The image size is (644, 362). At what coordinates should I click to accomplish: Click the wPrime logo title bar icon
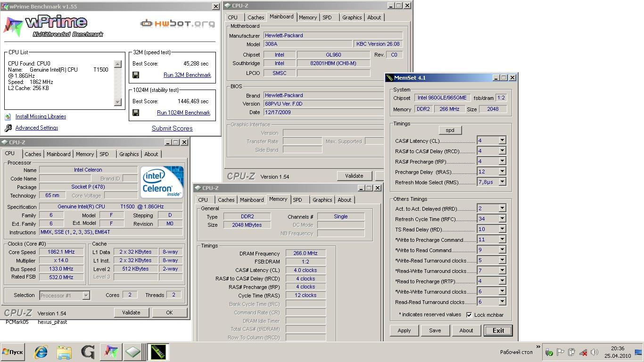4,7
